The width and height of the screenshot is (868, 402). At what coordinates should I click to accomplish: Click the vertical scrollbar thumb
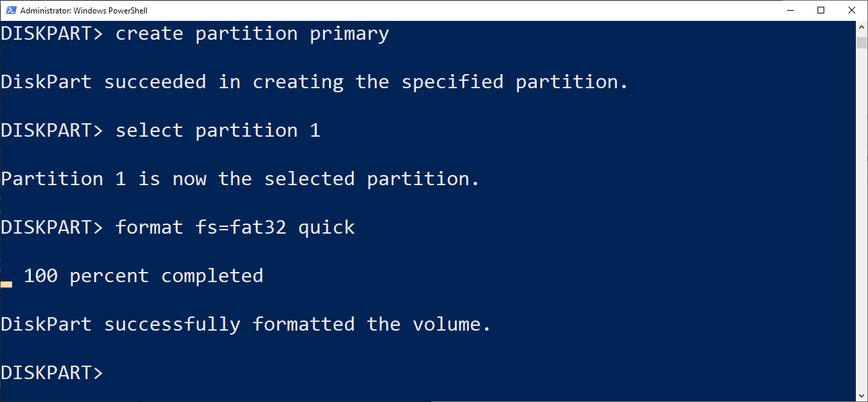[861, 42]
